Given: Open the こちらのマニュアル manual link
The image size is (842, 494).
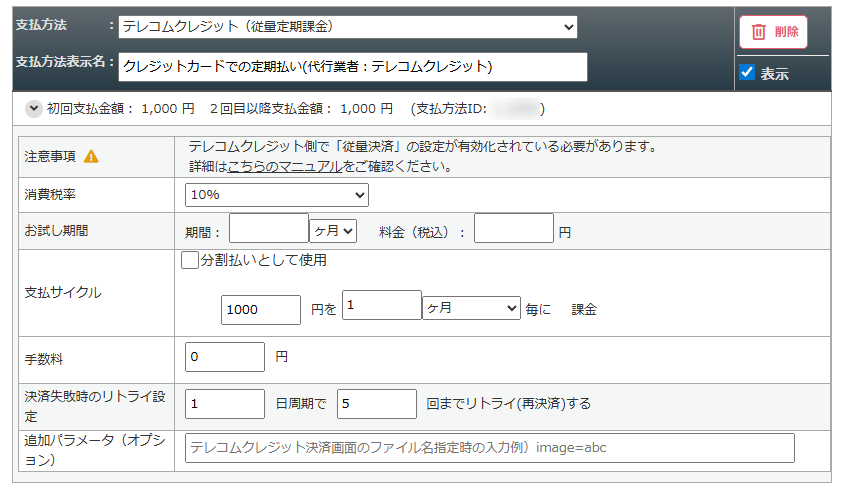Looking at the screenshot, I should click(285, 166).
